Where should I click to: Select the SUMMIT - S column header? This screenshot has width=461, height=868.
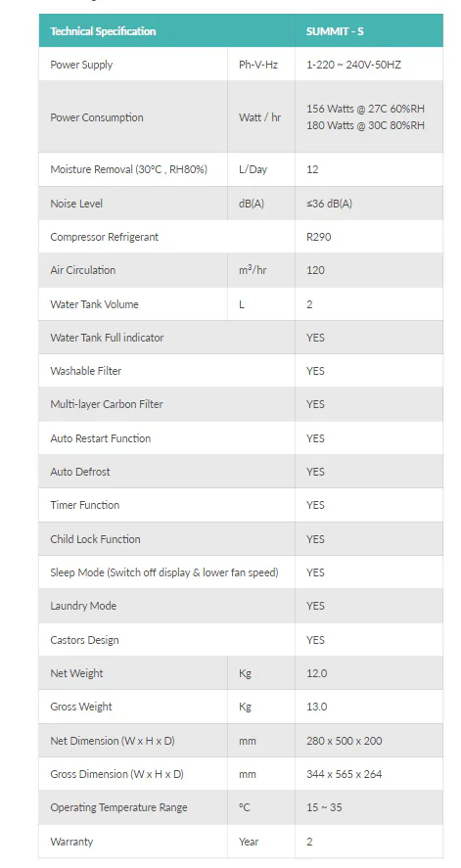369,31
